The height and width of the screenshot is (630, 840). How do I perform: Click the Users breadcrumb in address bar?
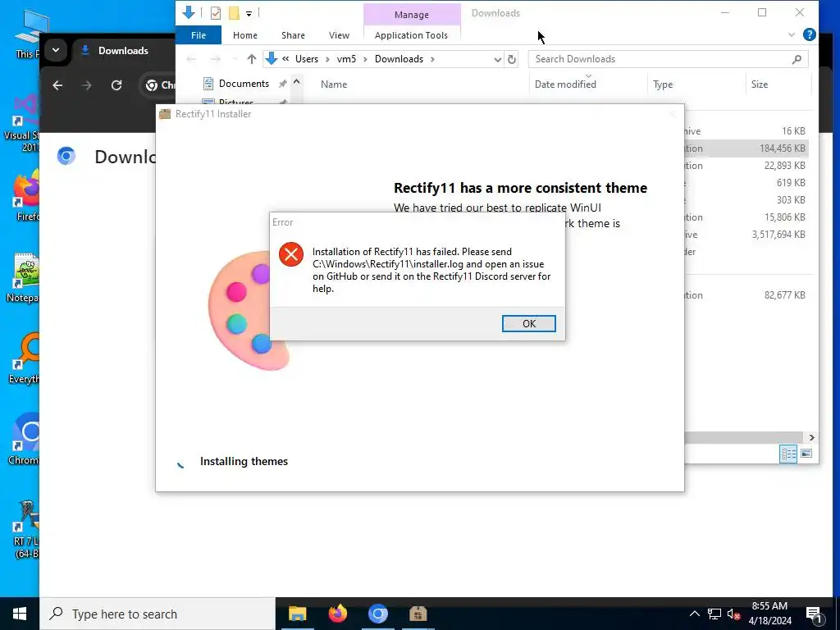pyautogui.click(x=307, y=59)
